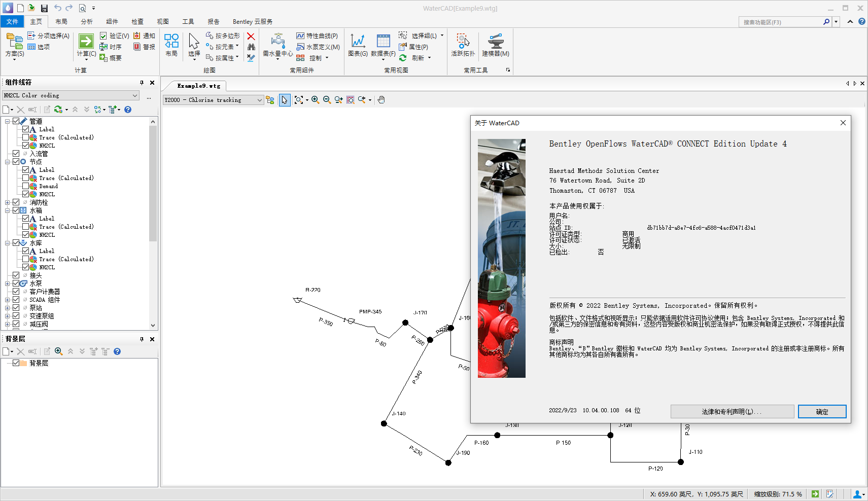
Task: Click the zoom in magnifier tool
Action: tap(315, 100)
